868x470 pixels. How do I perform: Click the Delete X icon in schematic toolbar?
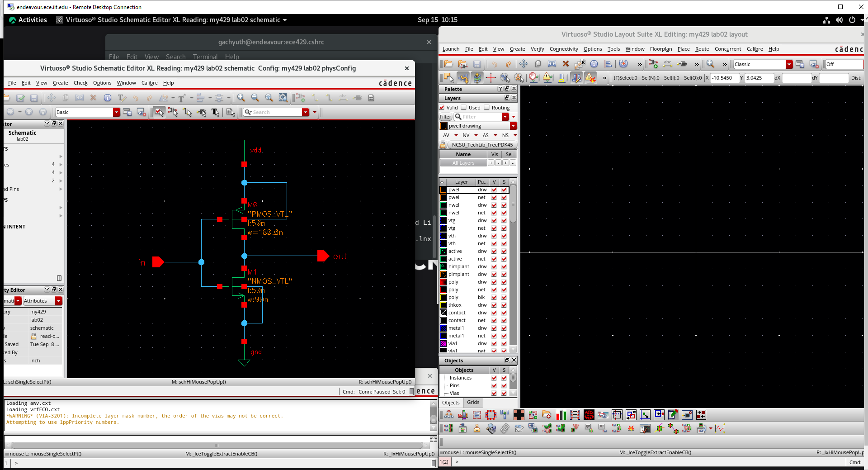94,98
